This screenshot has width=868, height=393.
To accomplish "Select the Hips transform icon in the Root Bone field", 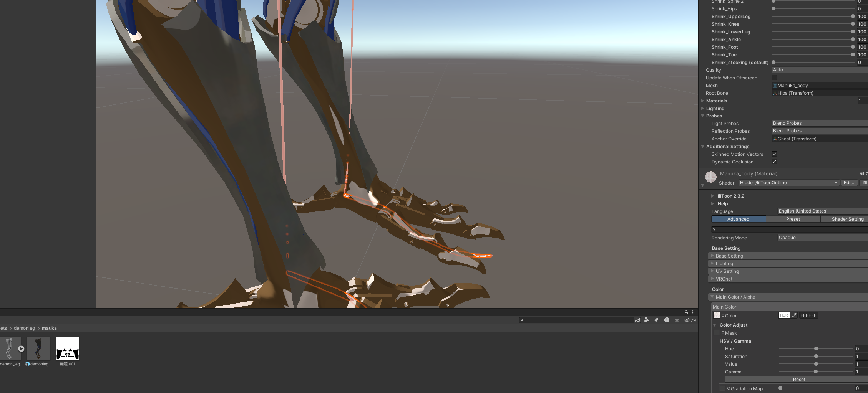I will tap(775, 93).
